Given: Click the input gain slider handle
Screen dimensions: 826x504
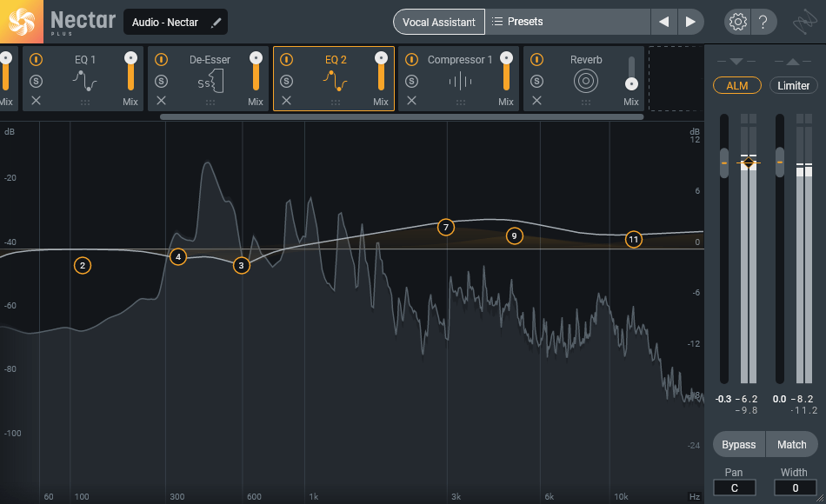Looking at the screenshot, I should coord(724,162).
